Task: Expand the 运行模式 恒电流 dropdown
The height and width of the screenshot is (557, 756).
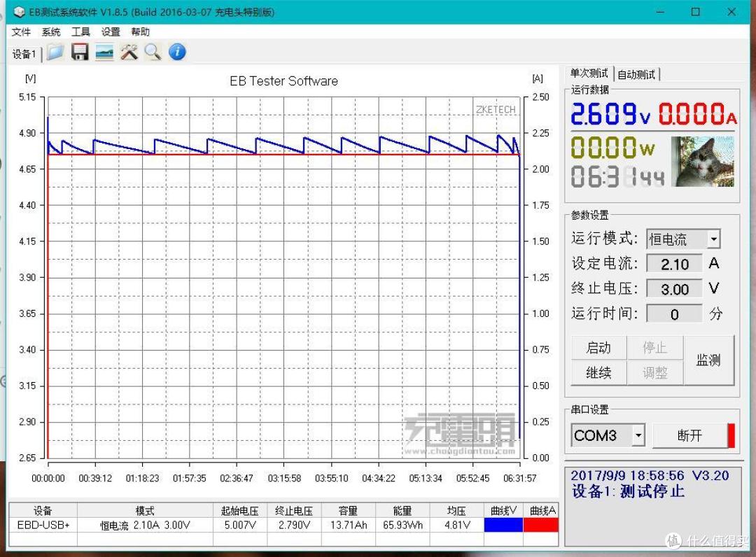Action: coord(714,239)
